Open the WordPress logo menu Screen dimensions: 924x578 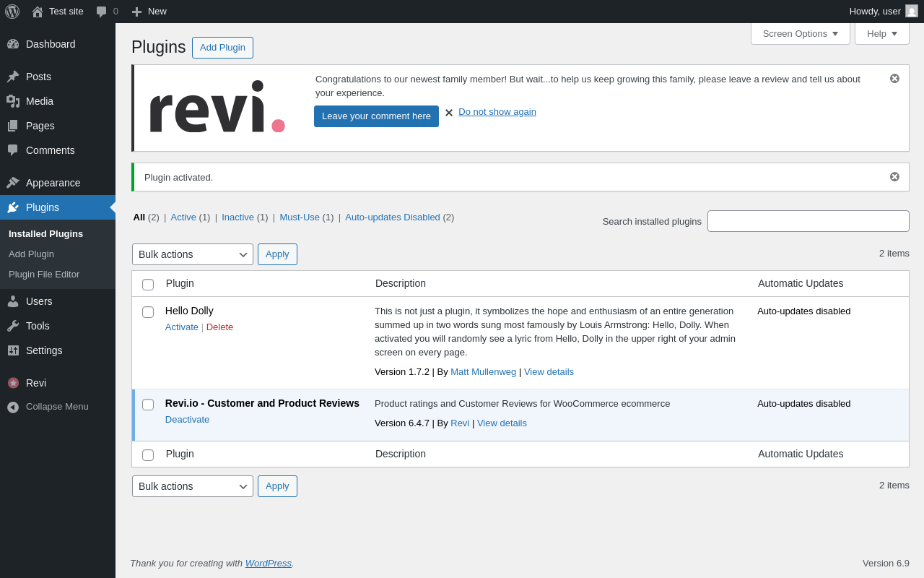pos(12,12)
